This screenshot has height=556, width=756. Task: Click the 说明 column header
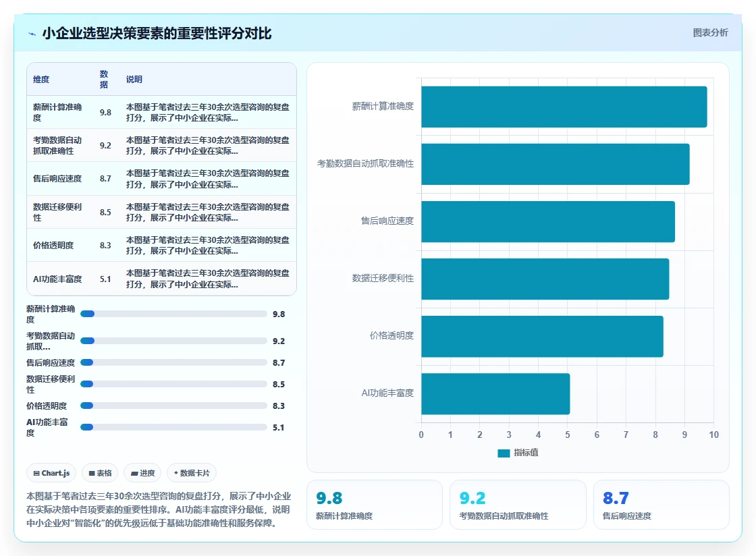point(134,80)
